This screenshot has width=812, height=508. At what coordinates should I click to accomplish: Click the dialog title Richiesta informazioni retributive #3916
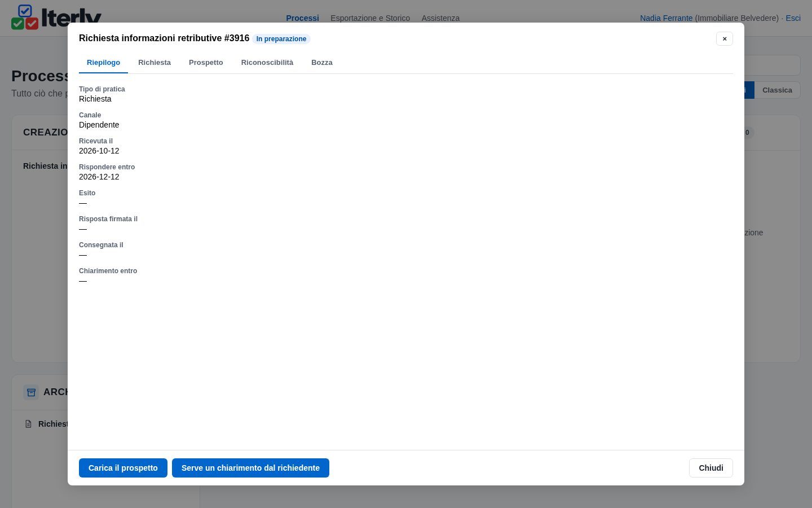[x=164, y=38]
